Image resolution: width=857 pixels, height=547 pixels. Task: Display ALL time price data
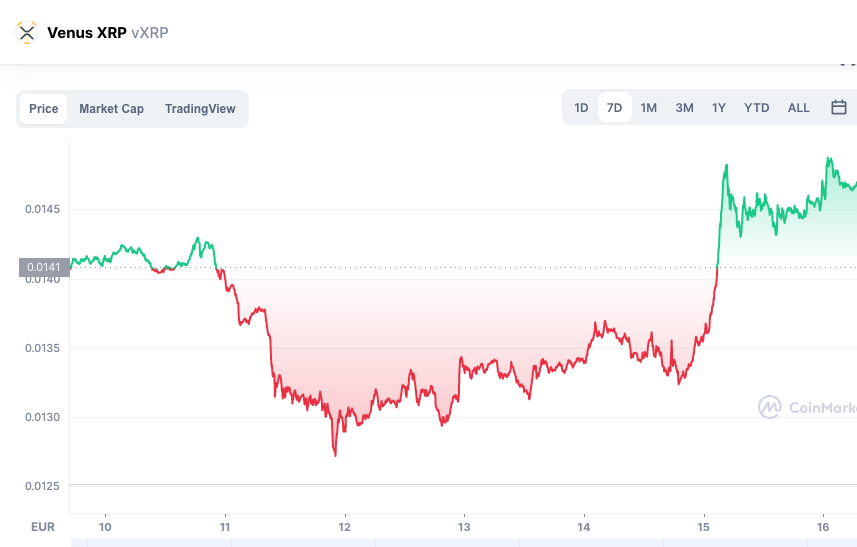pos(798,108)
